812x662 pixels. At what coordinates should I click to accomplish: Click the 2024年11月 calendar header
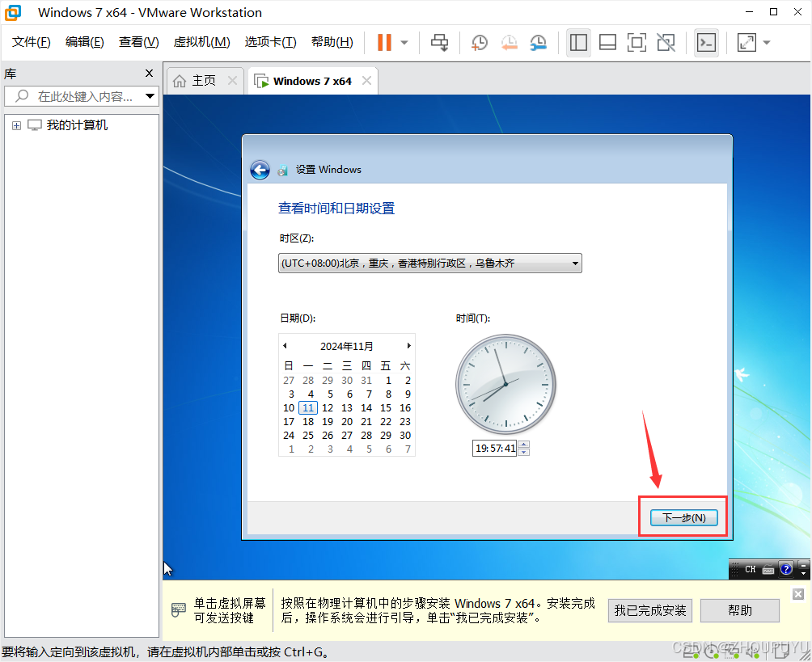(x=346, y=346)
